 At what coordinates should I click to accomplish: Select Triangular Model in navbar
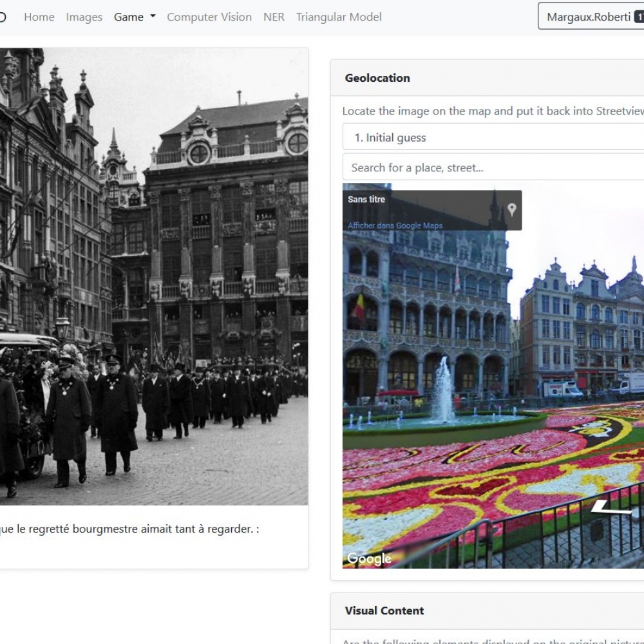pyautogui.click(x=339, y=17)
